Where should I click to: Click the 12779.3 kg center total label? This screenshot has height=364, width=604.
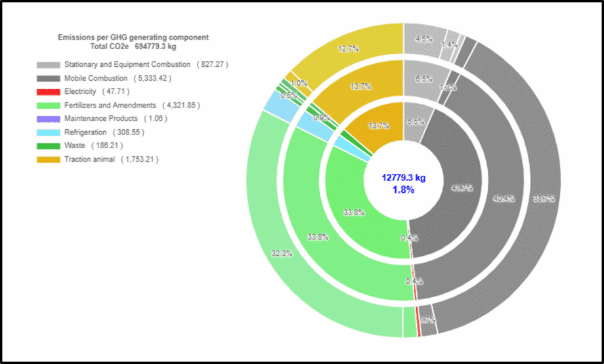(x=403, y=177)
